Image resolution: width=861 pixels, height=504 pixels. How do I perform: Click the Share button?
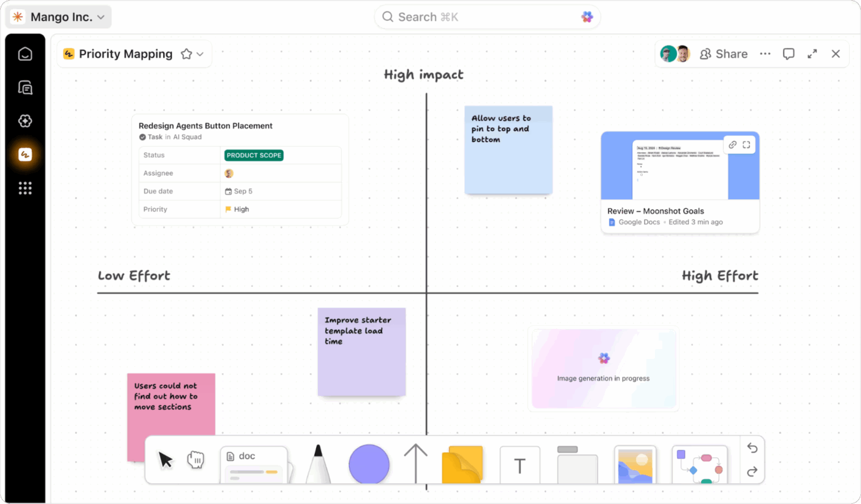[x=724, y=53]
